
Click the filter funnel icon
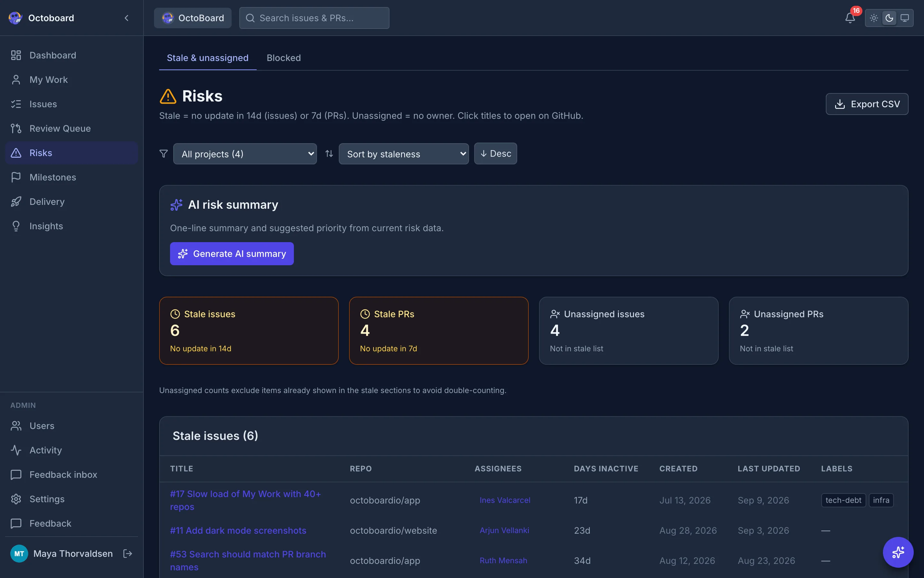(x=163, y=154)
